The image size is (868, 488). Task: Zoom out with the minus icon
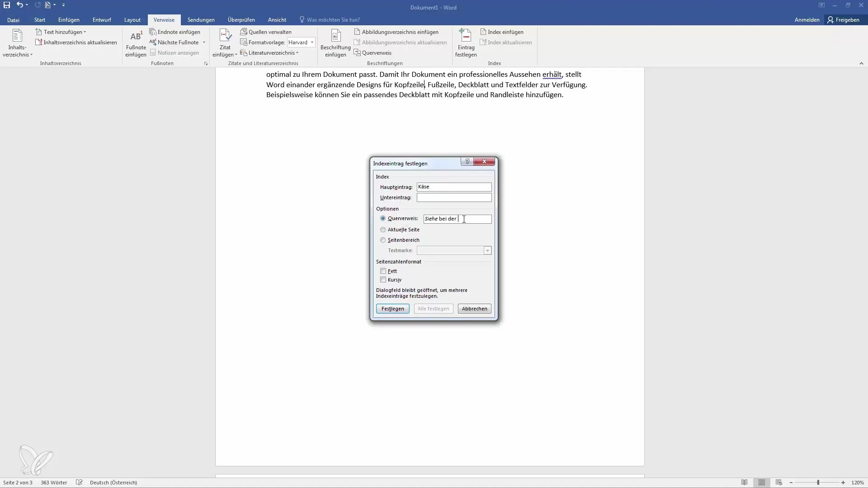(791, 483)
